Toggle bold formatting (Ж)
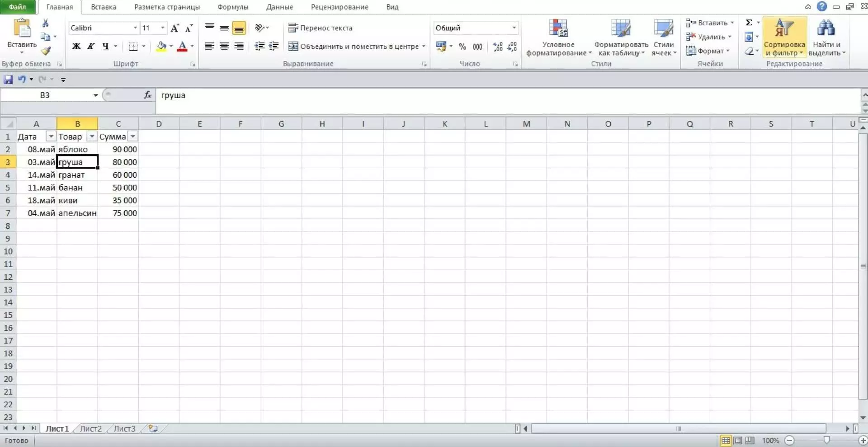 coord(76,46)
